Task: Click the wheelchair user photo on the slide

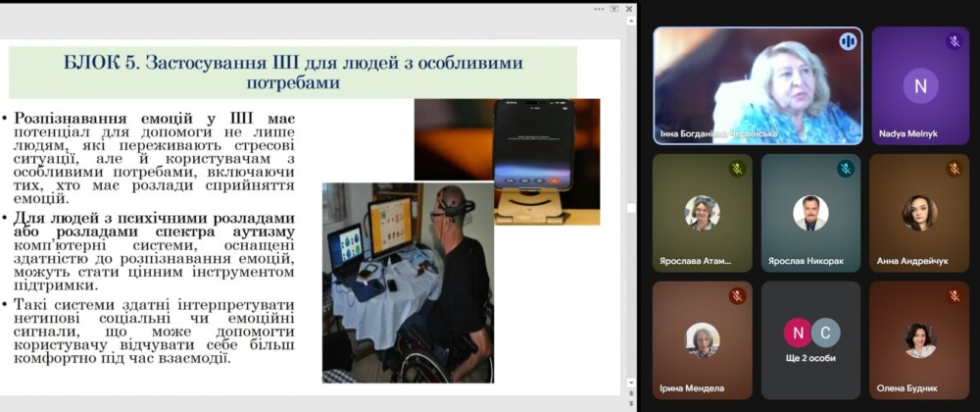Action: point(408,283)
